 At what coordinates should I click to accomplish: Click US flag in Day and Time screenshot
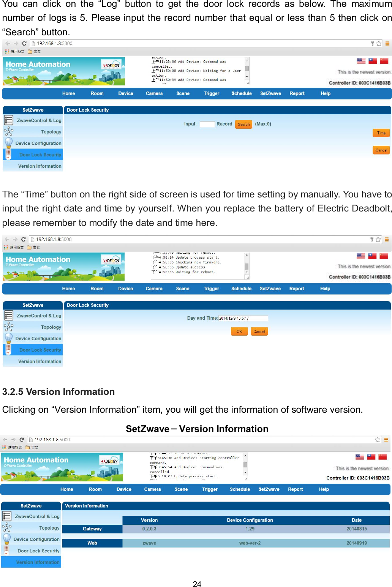coord(361,256)
